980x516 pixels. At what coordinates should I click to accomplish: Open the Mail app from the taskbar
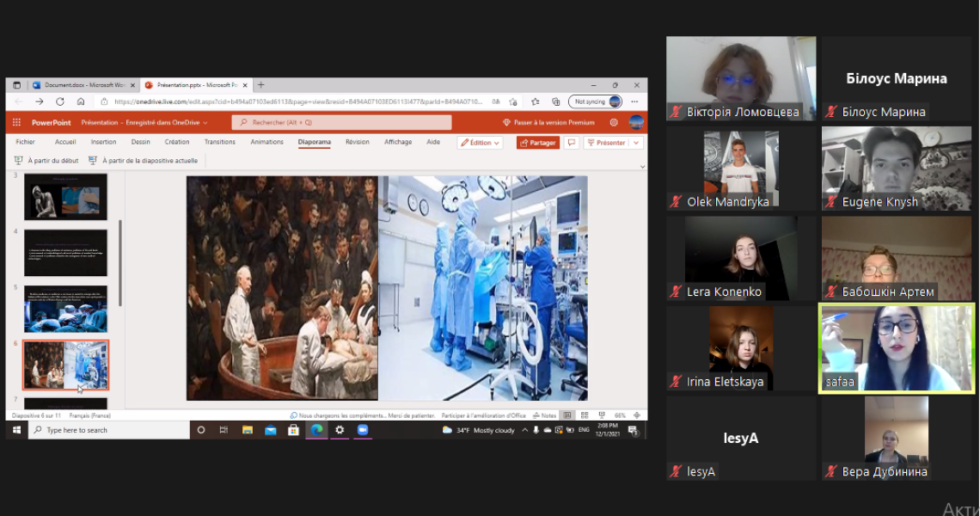click(x=271, y=430)
